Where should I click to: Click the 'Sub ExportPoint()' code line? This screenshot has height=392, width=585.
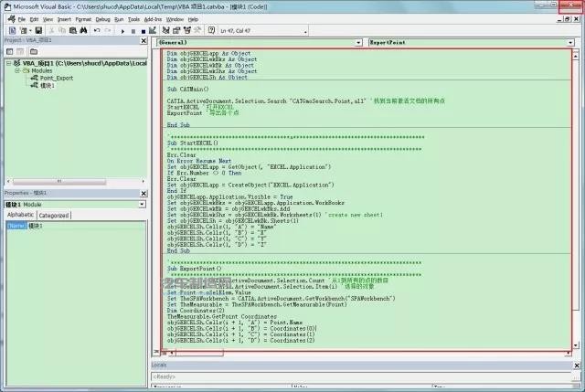(195, 269)
